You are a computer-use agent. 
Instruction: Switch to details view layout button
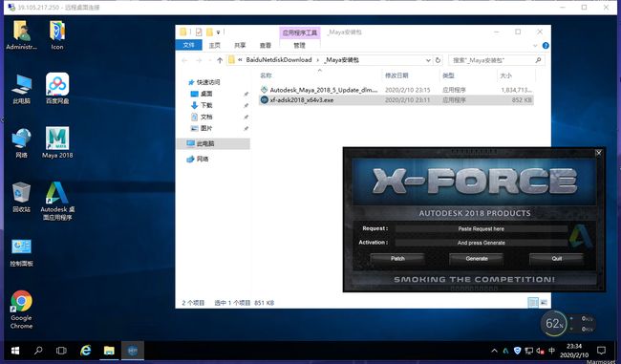pyautogui.click(x=533, y=303)
